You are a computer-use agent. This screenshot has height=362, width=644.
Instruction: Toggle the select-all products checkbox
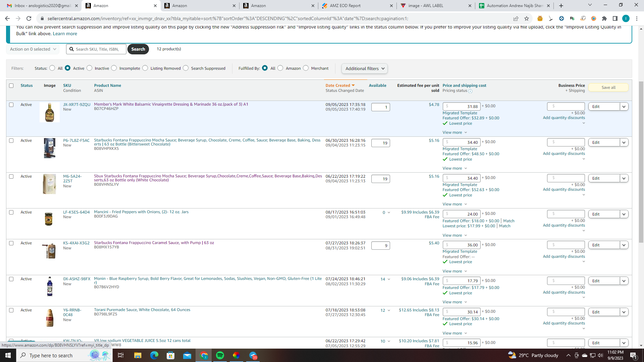11,85
